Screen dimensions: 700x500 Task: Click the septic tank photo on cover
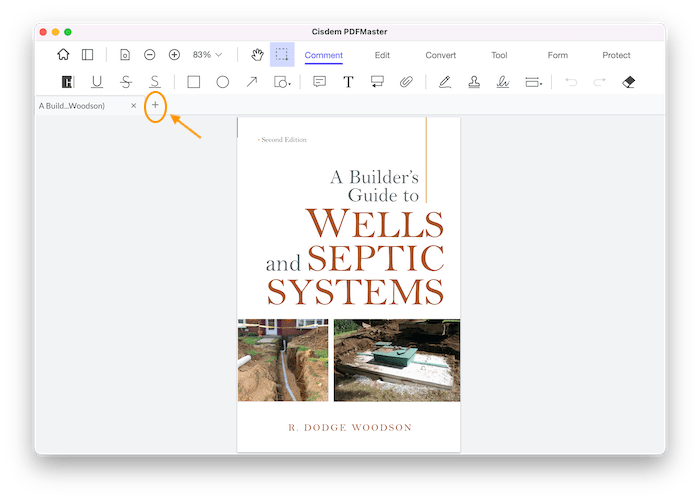coord(397,360)
